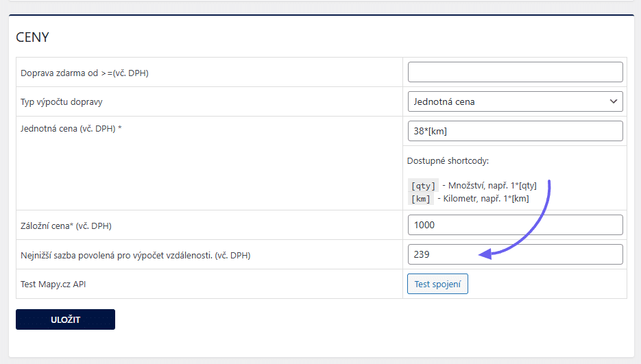Click the [qty] shortcode tag

[x=423, y=186]
